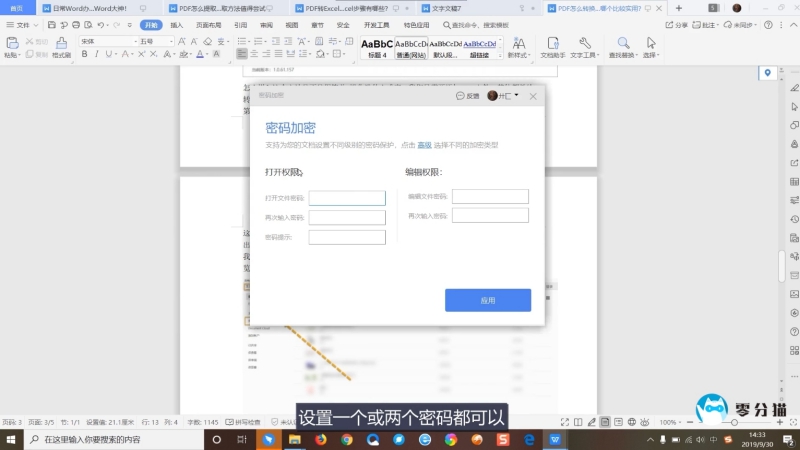The height and width of the screenshot is (450, 800).
Task: Expand the account dropdown in dialog header
Action: [x=517, y=96]
